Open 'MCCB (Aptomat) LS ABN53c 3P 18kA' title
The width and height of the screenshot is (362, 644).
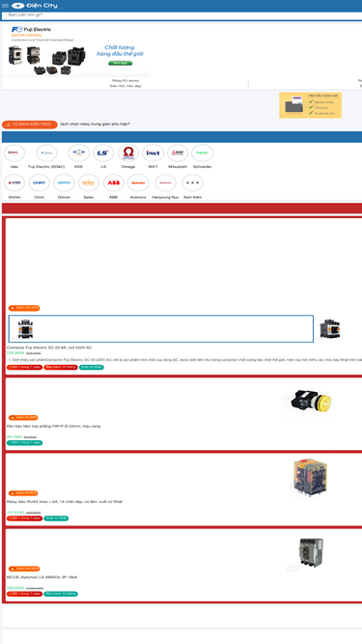click(x=42, y=577)
